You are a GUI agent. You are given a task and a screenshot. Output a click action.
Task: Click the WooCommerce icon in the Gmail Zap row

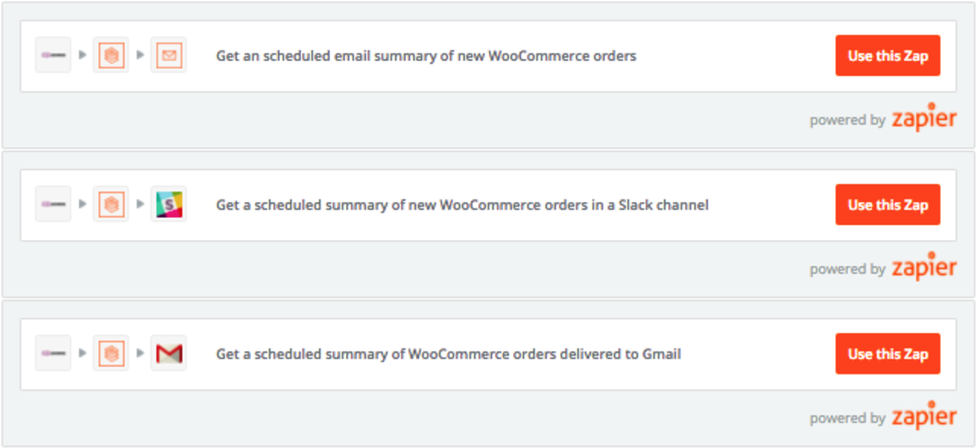(x=53, y=354)
